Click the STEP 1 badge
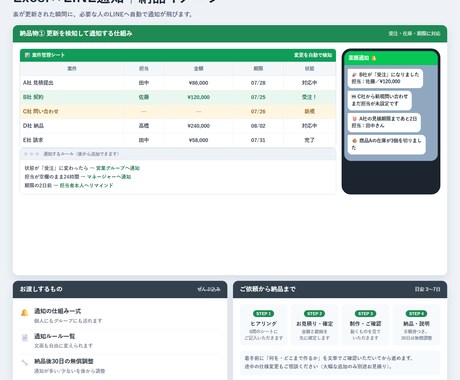The height and width of the screenshot is (380, 460). pos(263,314)
